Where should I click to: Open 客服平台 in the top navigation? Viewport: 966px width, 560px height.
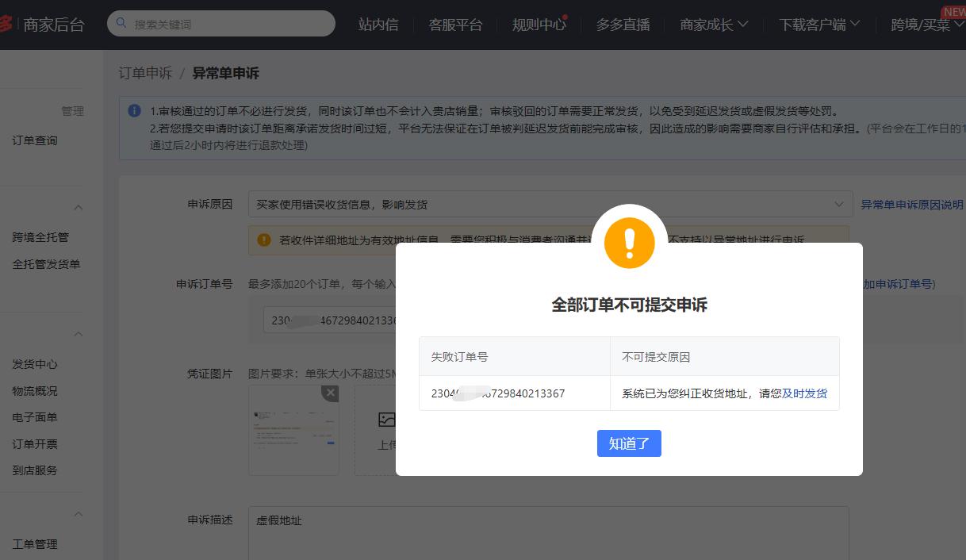(455, 24)
